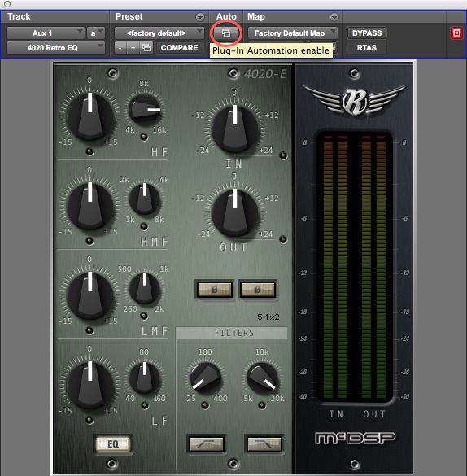Toggle LED button under 10k filter knob

pyautogui.click(x=262, y=405)
